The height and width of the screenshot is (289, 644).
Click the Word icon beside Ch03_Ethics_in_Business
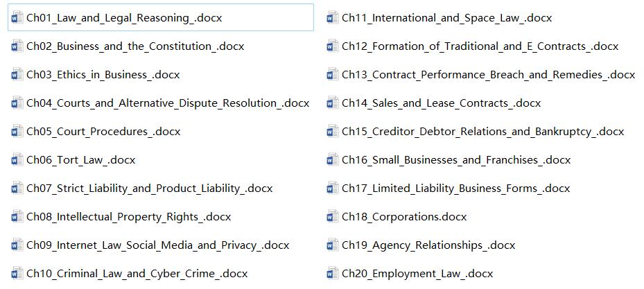coord(17,75)
